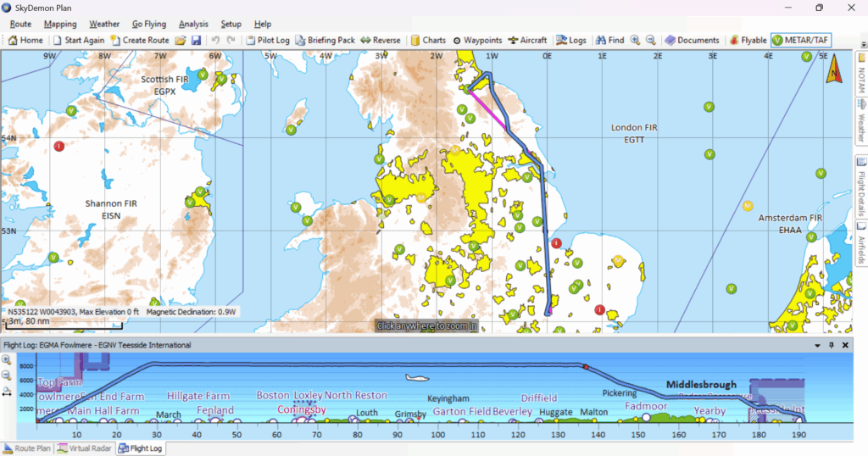Click the Scottish FIR EGPX label
Viewport: 868px width, 456px height.
[164, 86]
